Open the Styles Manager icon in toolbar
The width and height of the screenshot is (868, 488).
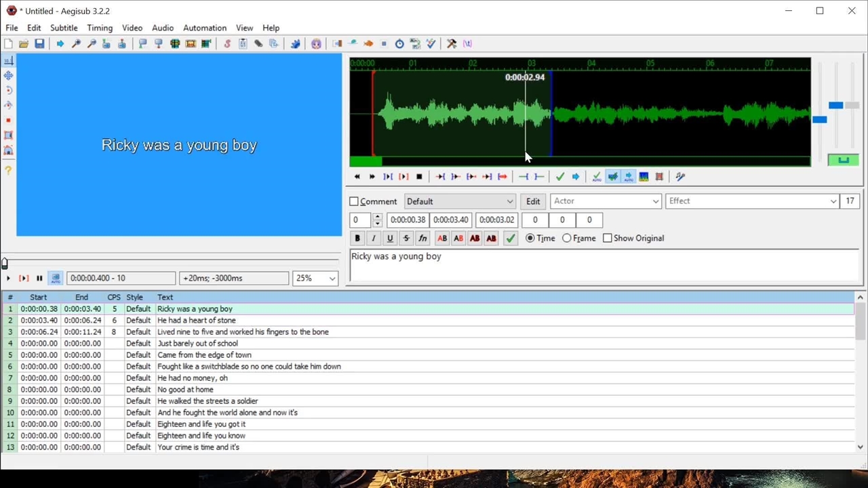227,43
